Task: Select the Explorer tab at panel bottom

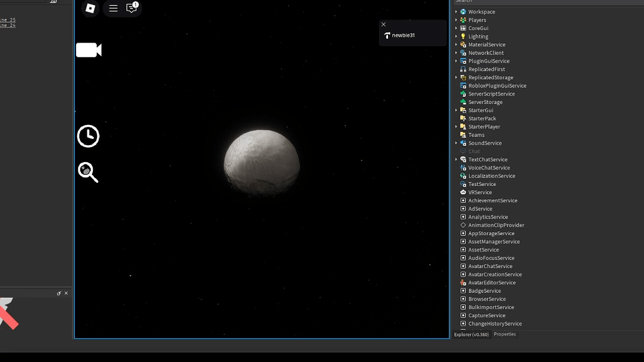Action: [471, 334]
